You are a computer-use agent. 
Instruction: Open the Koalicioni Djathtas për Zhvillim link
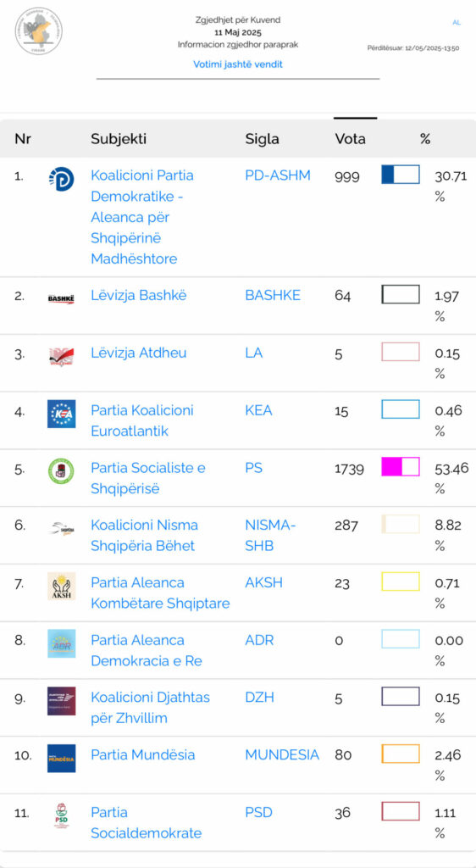(151, 708)
